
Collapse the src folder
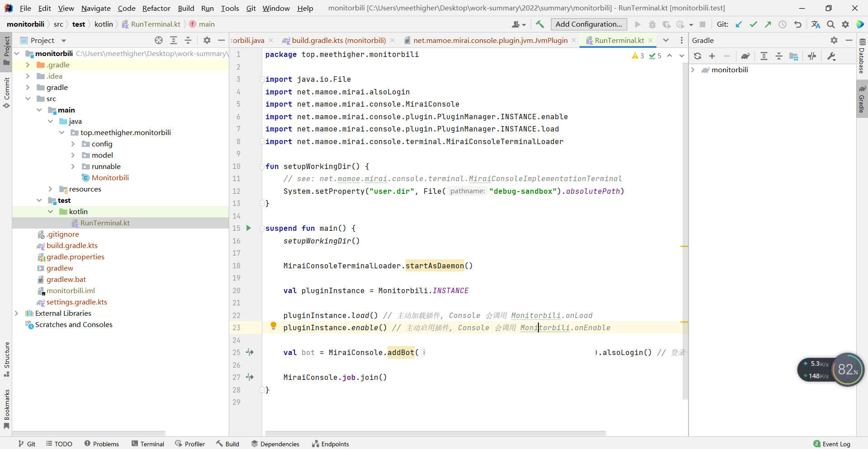28,99
